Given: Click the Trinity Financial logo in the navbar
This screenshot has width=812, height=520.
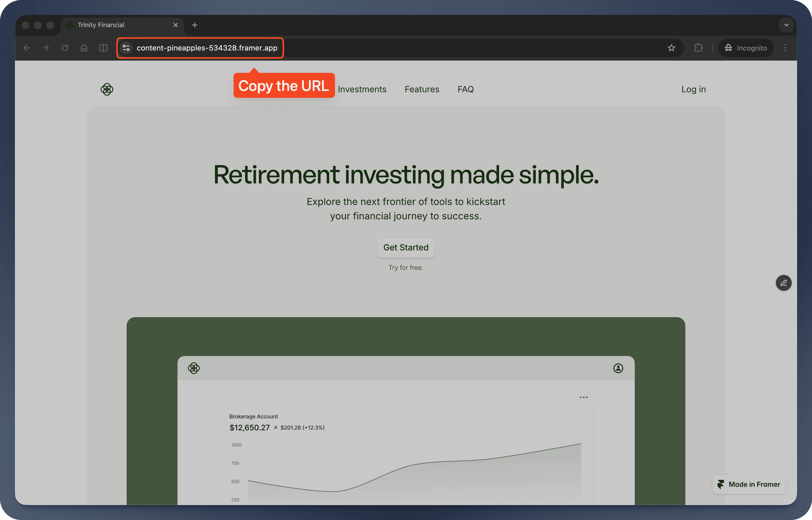Looking at the screenshot, I should pos(107,89).
